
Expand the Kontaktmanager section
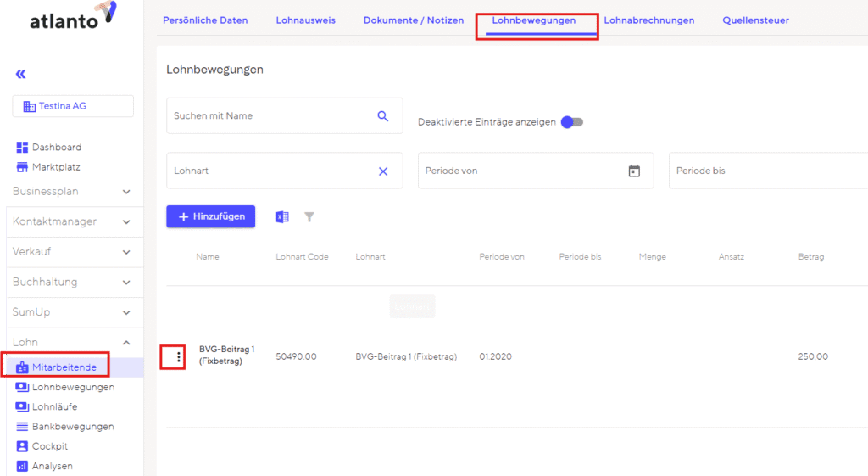click(x=126, y=222)
